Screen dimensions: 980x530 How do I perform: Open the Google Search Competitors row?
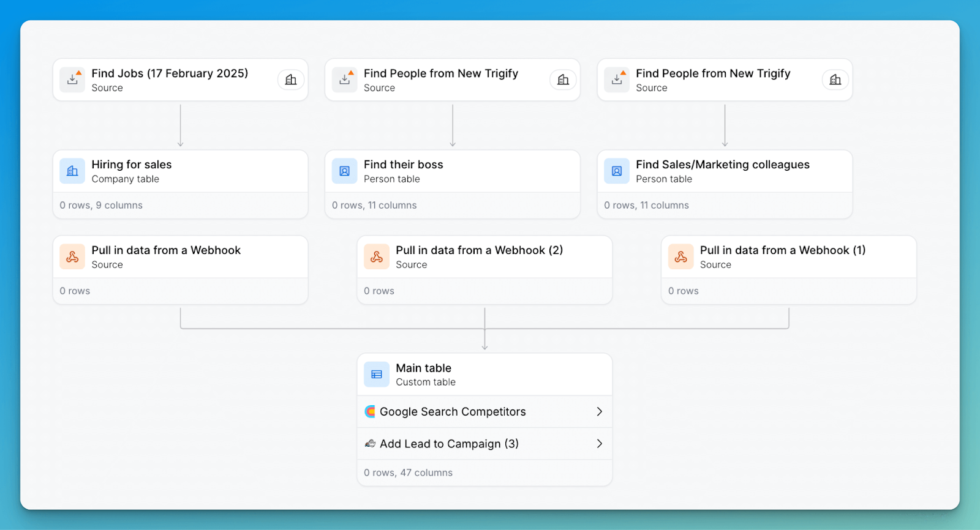pyautogui.click(x=484, y=412)
